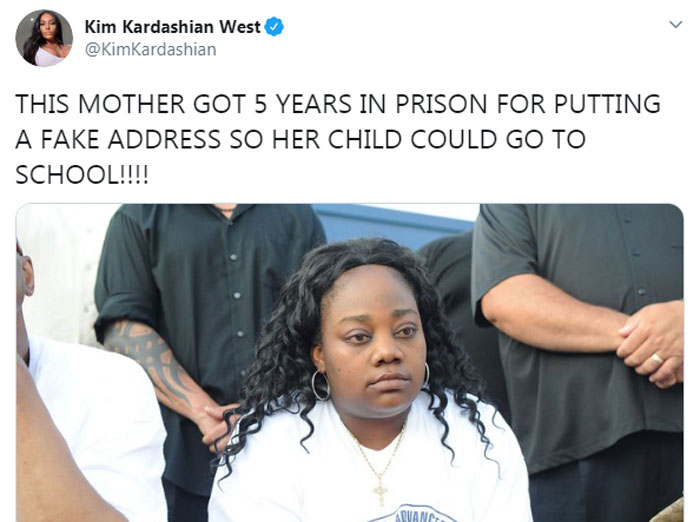Click the tattooed forearm in the photo
The image size is (700, 522).
point(152,357)
